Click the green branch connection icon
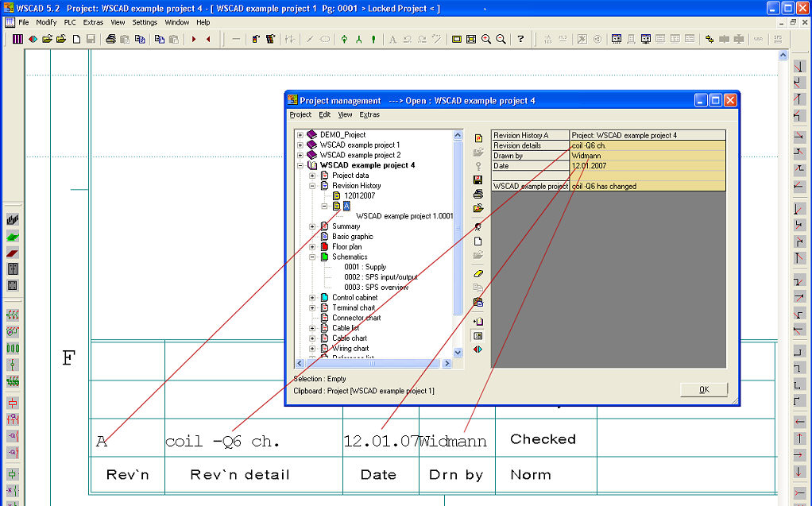Viewport: 812px width, 506px height. click(x=358, y=39)
